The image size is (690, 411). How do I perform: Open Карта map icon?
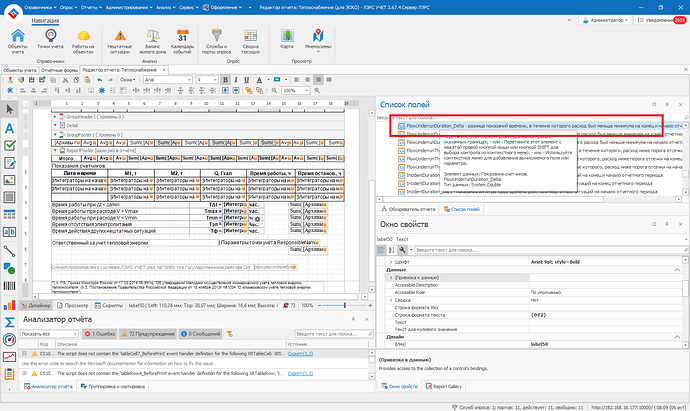click(287, 39)
